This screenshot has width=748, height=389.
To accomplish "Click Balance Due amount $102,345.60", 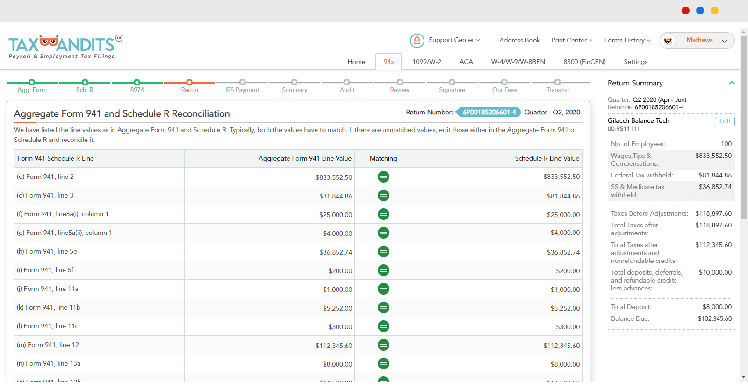I will (x=714, y=318).
